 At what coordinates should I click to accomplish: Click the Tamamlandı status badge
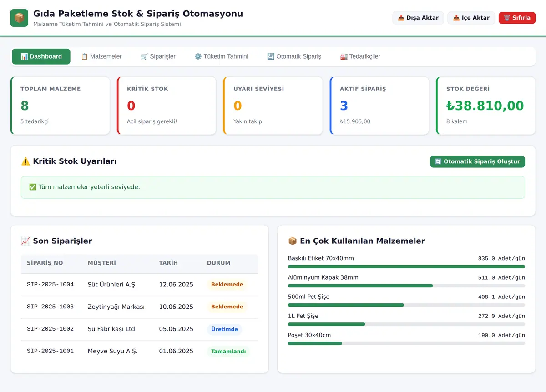[228, 351]
